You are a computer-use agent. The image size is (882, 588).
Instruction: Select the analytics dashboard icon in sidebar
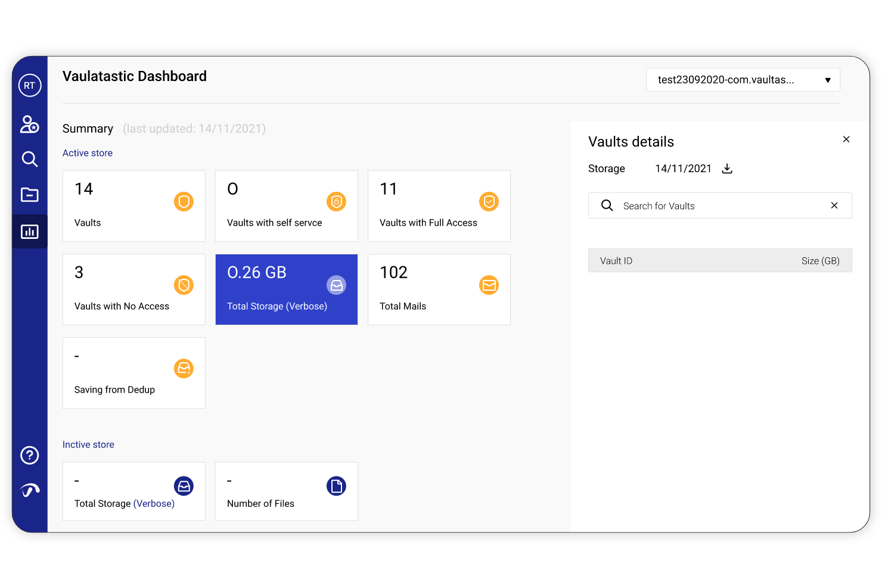29,231
